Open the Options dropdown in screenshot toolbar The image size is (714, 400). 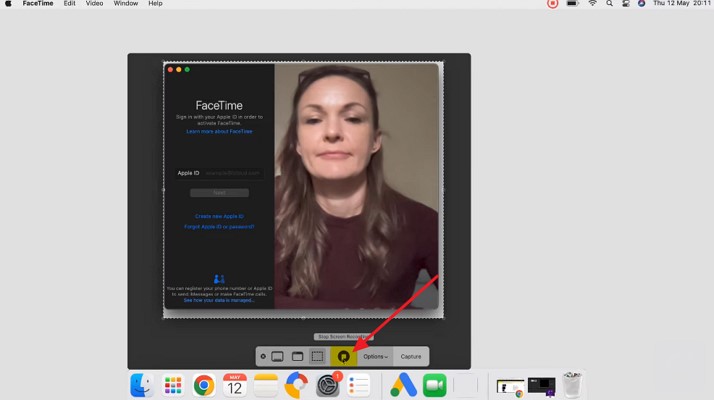pos(376,357)
